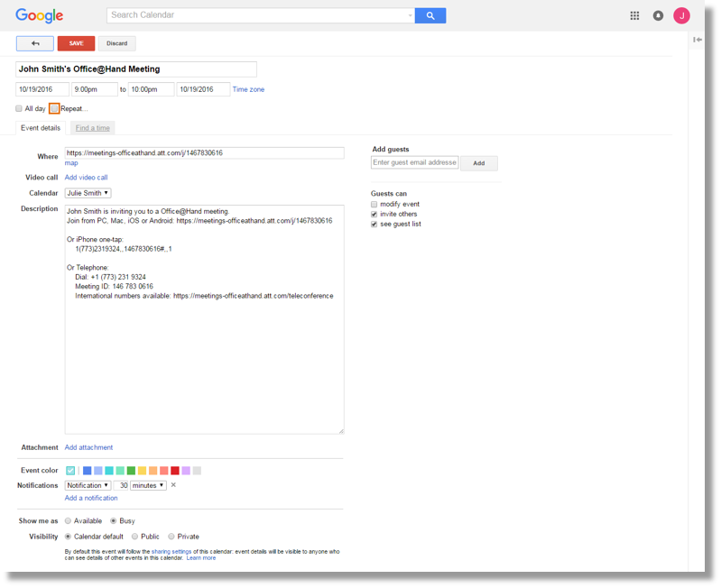
Task: Click the Learn more link
Action: 201,557
